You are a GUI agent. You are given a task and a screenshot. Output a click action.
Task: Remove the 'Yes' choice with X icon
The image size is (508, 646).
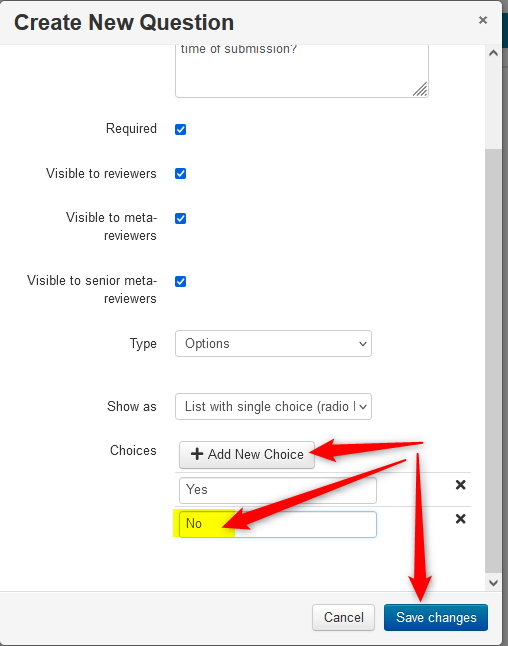[x=461, y=485]
